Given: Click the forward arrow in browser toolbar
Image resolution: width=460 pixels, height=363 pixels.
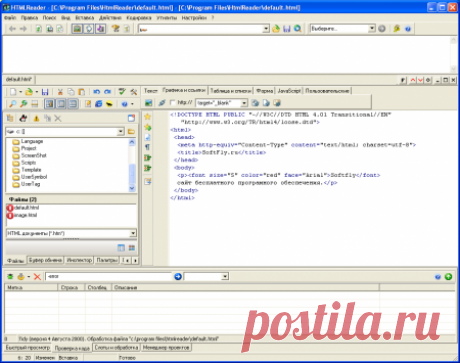Looking at the screenshot, I should (23, 29).
